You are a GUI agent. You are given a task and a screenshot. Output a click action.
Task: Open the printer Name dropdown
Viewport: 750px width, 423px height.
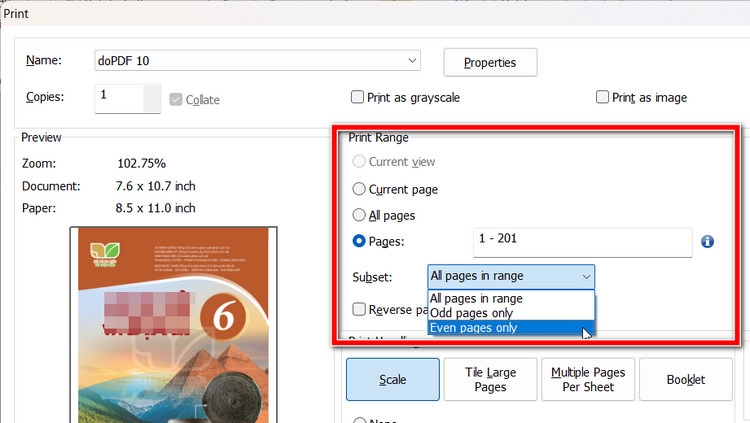257,61
